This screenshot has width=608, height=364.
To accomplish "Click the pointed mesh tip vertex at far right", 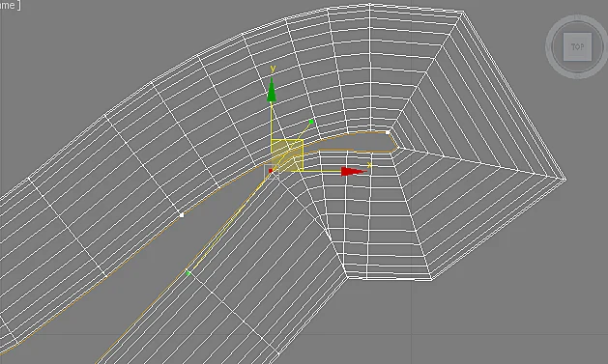I will click(565, 179).
